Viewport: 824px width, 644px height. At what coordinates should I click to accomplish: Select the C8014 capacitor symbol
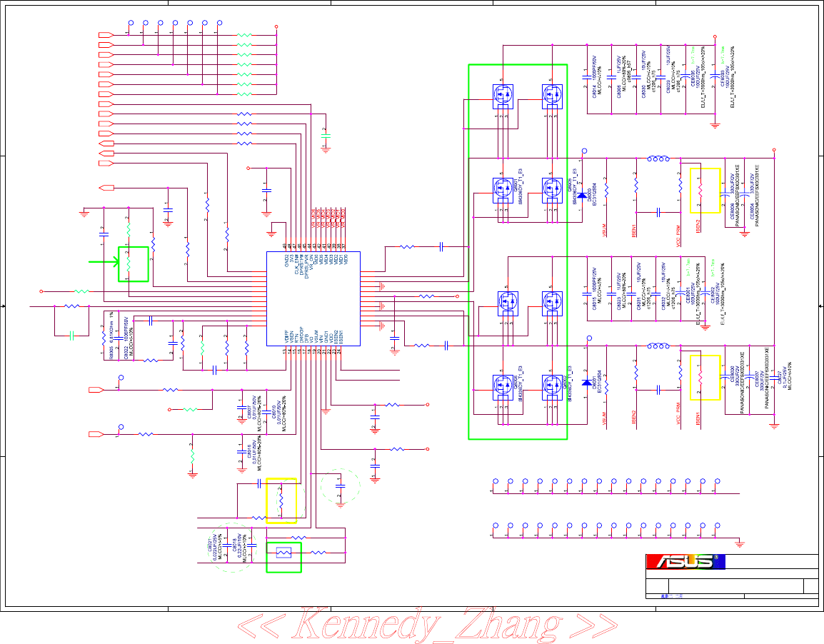pos(587,77)
